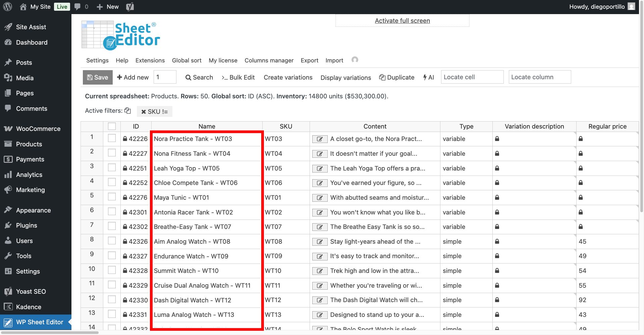This screenshot has height=335, width=644.
Task: Check the row checkbox for ID 42226
Action: [112, 138]
